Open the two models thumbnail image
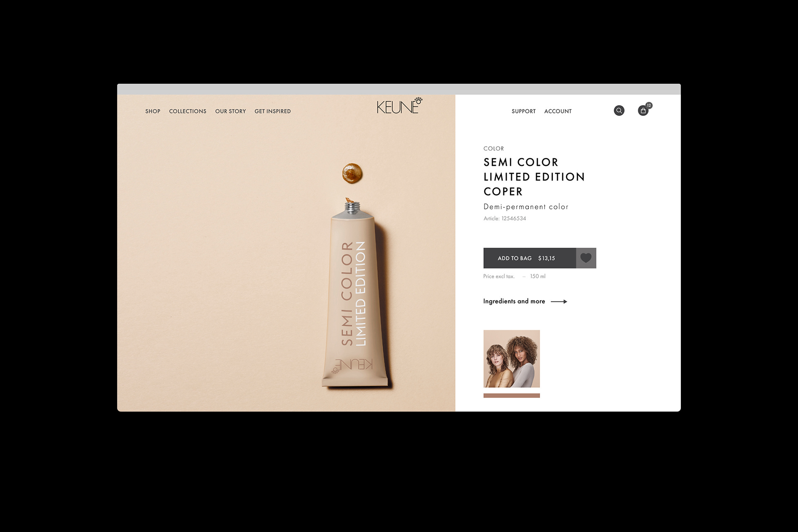Screen dimensions: 798x532 coord(512,359)
